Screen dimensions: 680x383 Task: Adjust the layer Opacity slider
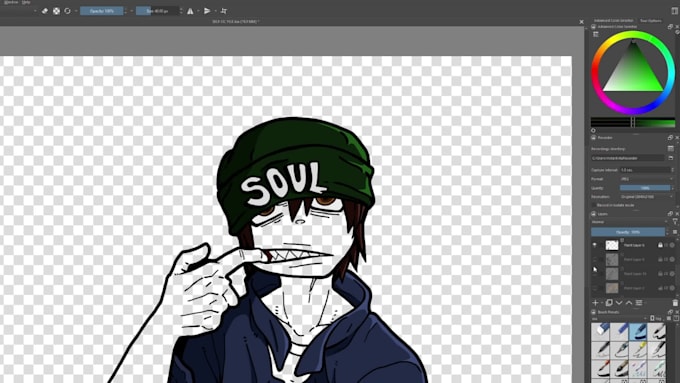click(628, 232)
